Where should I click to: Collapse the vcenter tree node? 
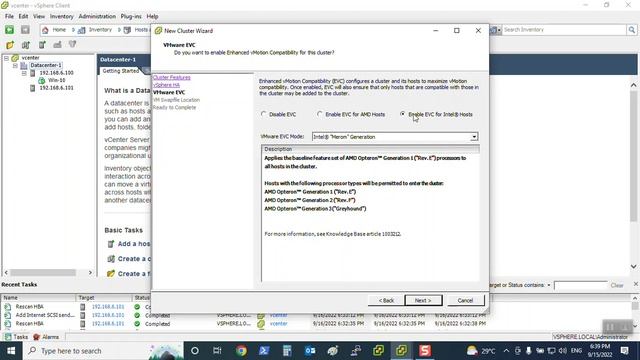[x=7, y=58]
